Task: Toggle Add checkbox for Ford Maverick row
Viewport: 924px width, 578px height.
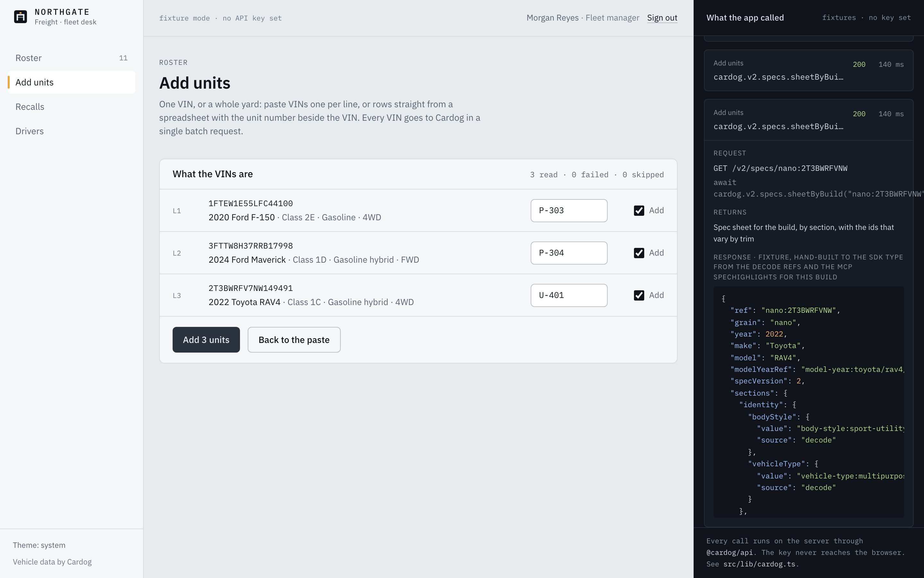Action: (x=639, y=253)
